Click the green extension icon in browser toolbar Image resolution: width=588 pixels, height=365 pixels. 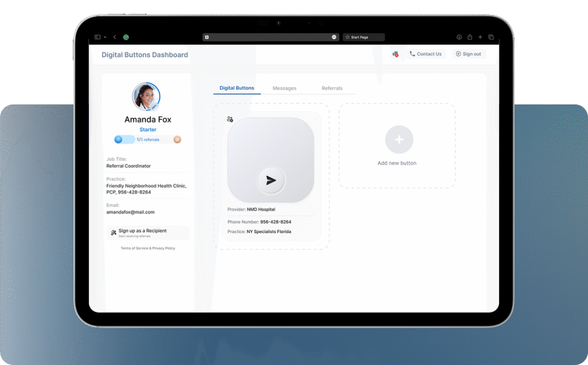[126, 37]
